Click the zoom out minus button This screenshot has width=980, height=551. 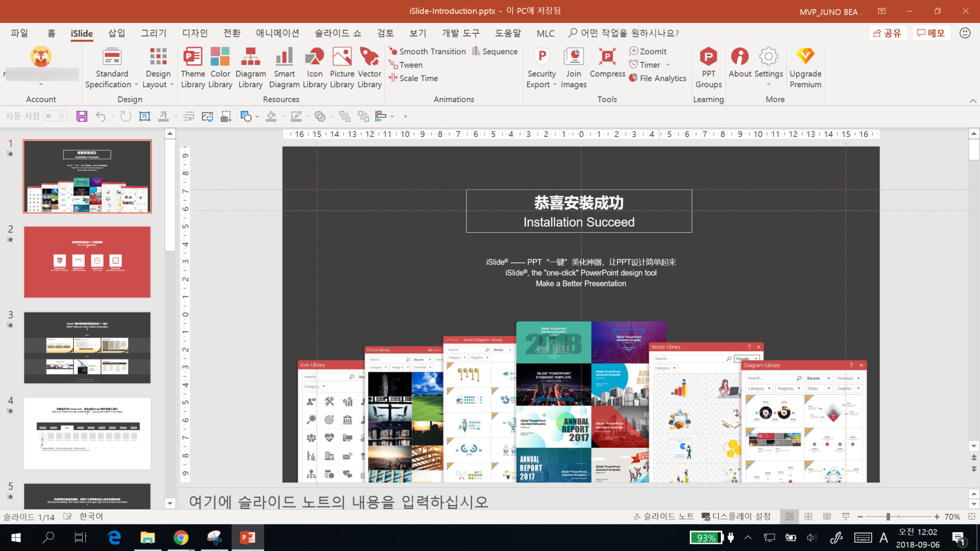coord(860,516)
